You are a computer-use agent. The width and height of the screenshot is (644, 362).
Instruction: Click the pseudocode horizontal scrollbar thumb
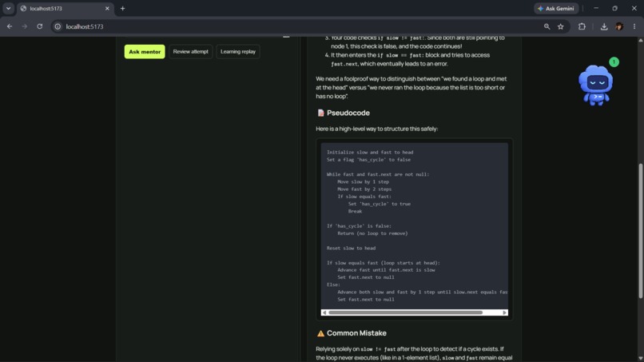click(405, 312)
